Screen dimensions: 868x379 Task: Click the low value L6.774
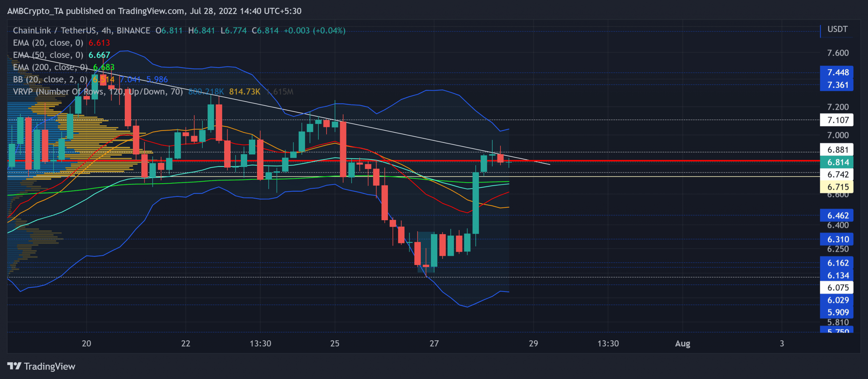coord(234,31)
